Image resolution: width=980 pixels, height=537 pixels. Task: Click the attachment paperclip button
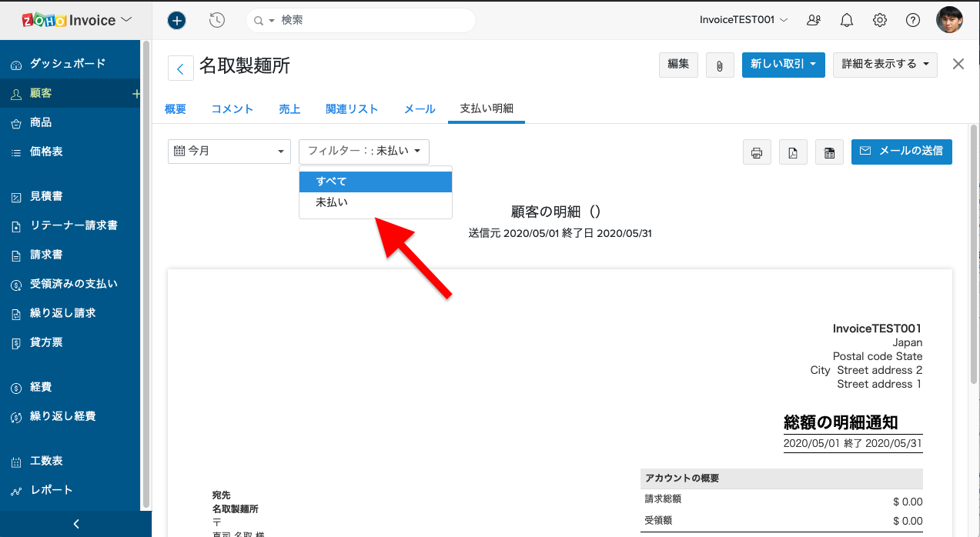720,65
